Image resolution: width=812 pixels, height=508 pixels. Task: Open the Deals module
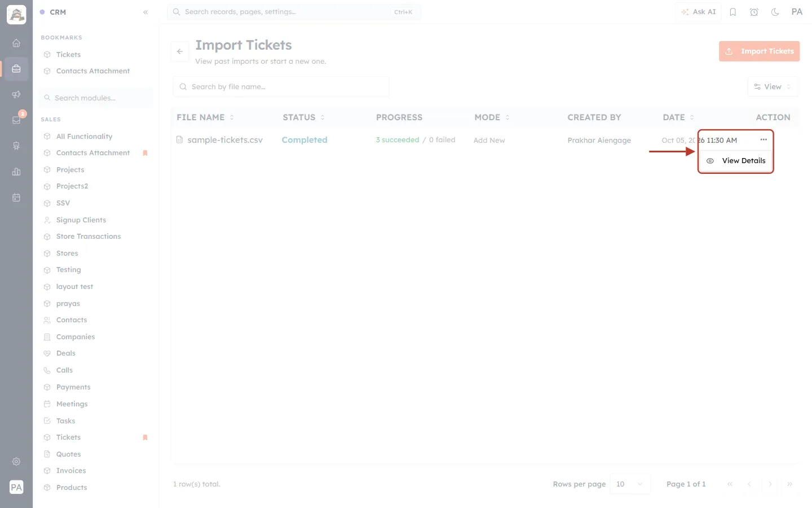click(x=66, y=353)
